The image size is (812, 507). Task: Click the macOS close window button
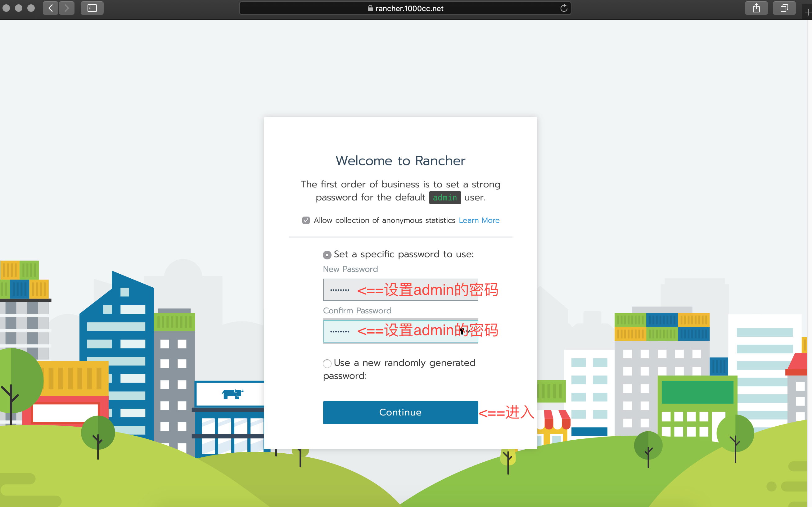[6, 8]
